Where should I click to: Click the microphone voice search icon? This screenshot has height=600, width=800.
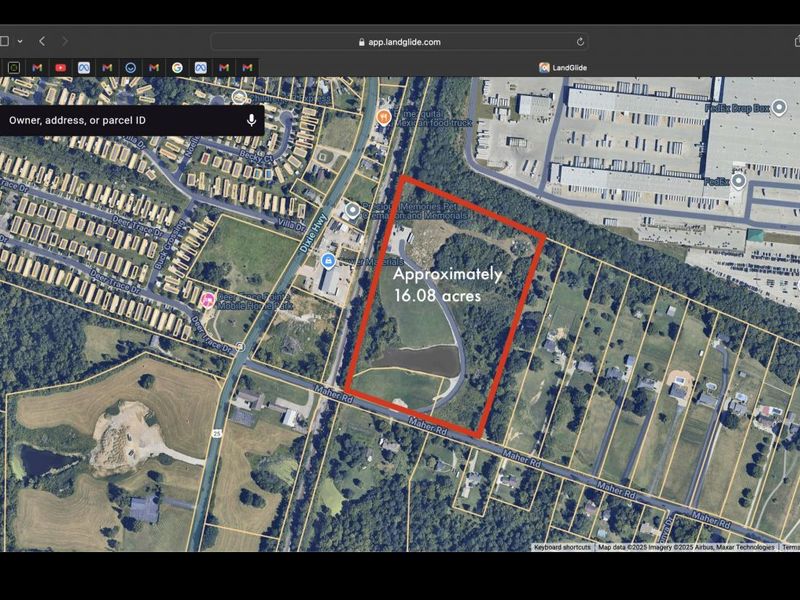click(x=251, y=120)
